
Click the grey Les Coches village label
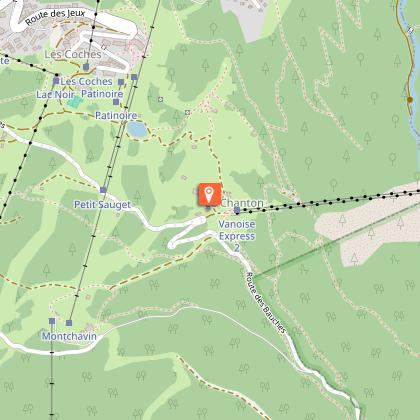point(73,54)
